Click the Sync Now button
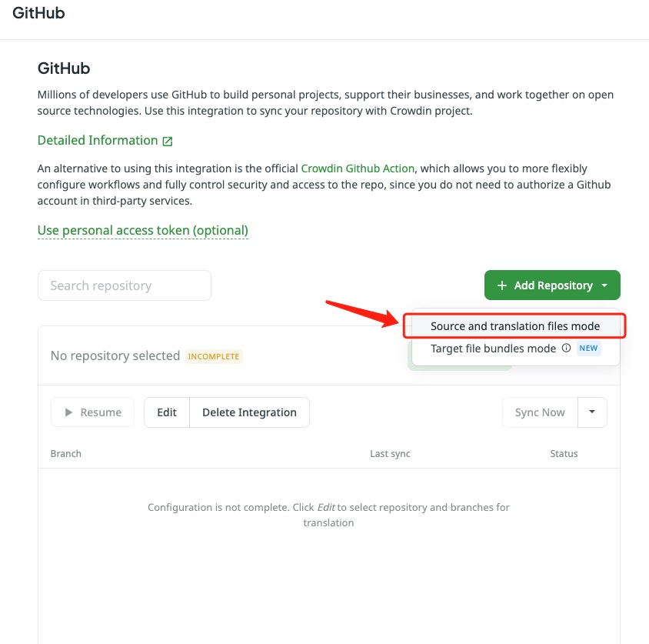This screenshot has width=649, height=644. coord(540,412)
